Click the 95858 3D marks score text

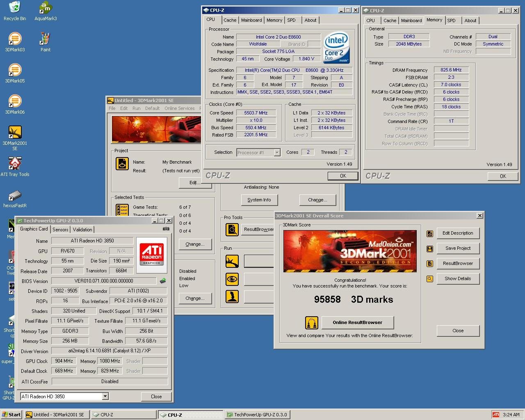pos(353,299)
